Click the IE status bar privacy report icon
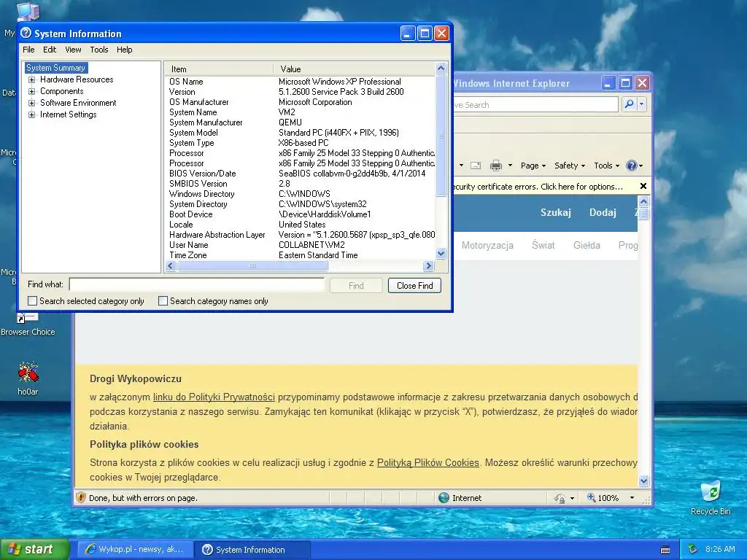Screen dimensions: 747x560 (x=560, y=498)
